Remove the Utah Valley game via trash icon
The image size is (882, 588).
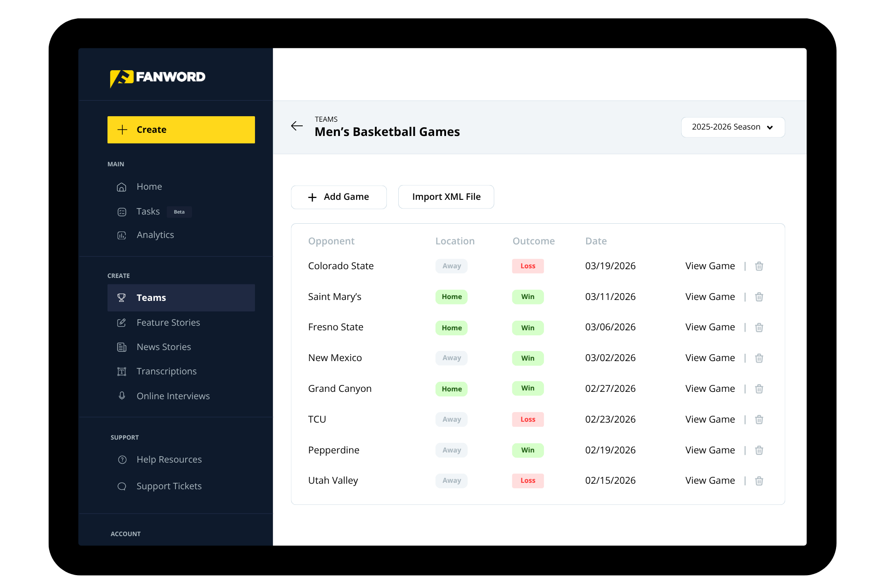click(759, 481)
